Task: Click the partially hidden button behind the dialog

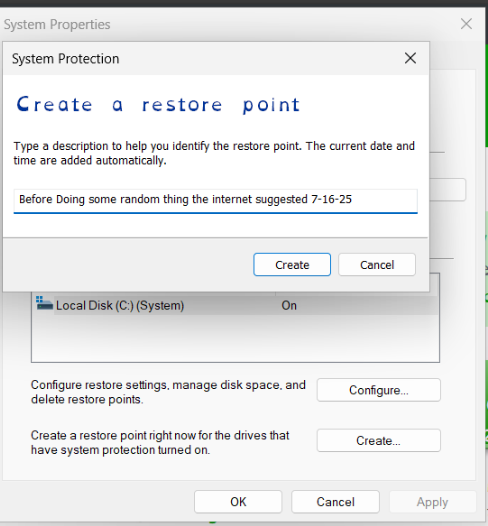Action: (x=448, y=190)
